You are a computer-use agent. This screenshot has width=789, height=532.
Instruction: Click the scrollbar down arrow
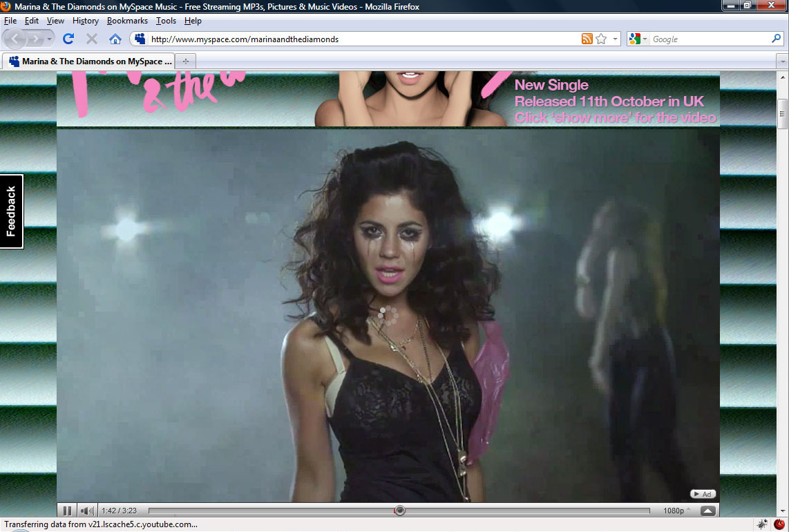tap(783, 511)
